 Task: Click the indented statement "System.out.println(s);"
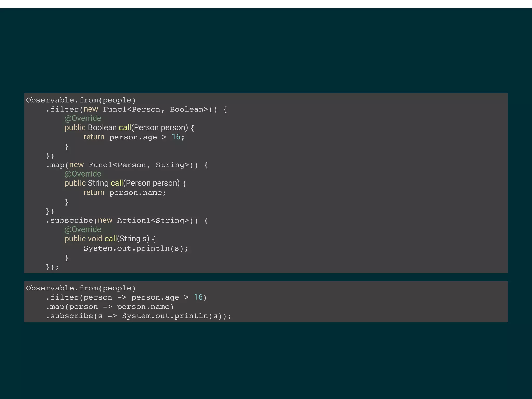pos(136,248)
